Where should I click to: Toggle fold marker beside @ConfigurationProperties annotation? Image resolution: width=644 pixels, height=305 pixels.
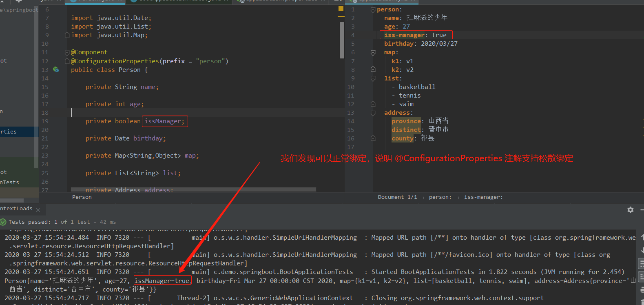pyautogui.click(x=67, y=61)
